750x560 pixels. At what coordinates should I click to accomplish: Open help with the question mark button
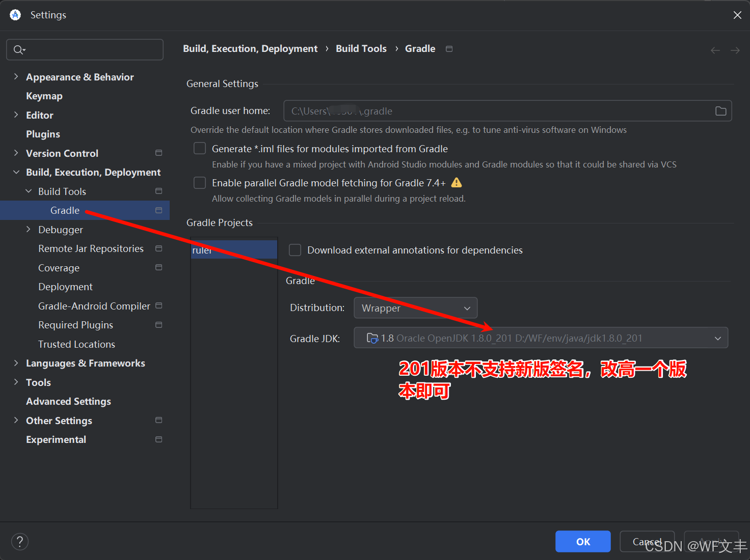(20, 542)
